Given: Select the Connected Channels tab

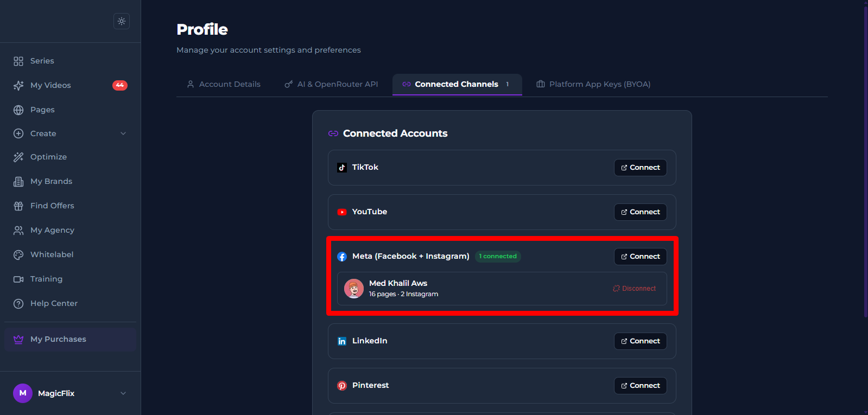Looking at the screenshot, I should coord(457,85).
